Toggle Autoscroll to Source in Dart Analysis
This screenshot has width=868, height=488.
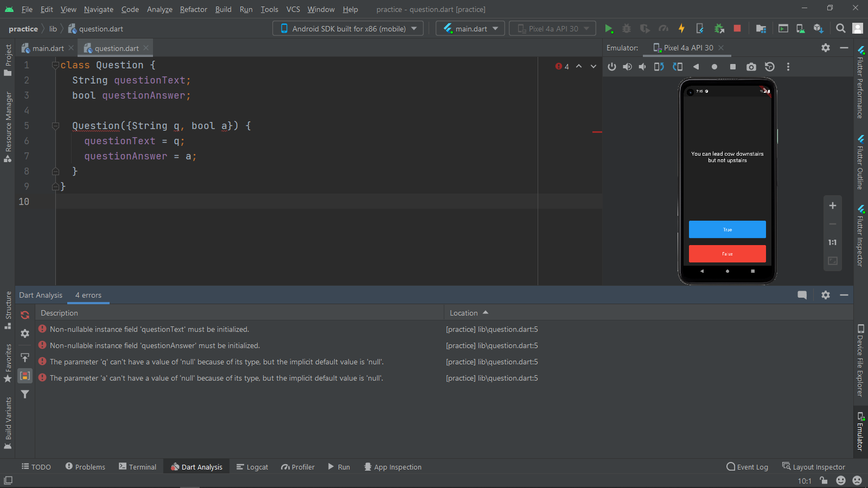pos(25,357)
